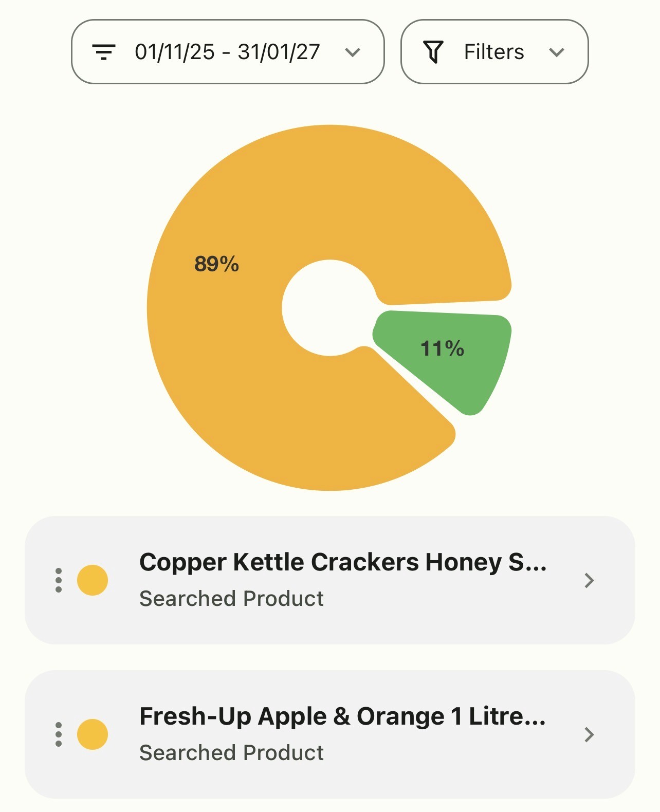Open Fresh-Up Apple & Orange 1 Litre card
This screenshot has width=660, height=812.
point(330,734)
